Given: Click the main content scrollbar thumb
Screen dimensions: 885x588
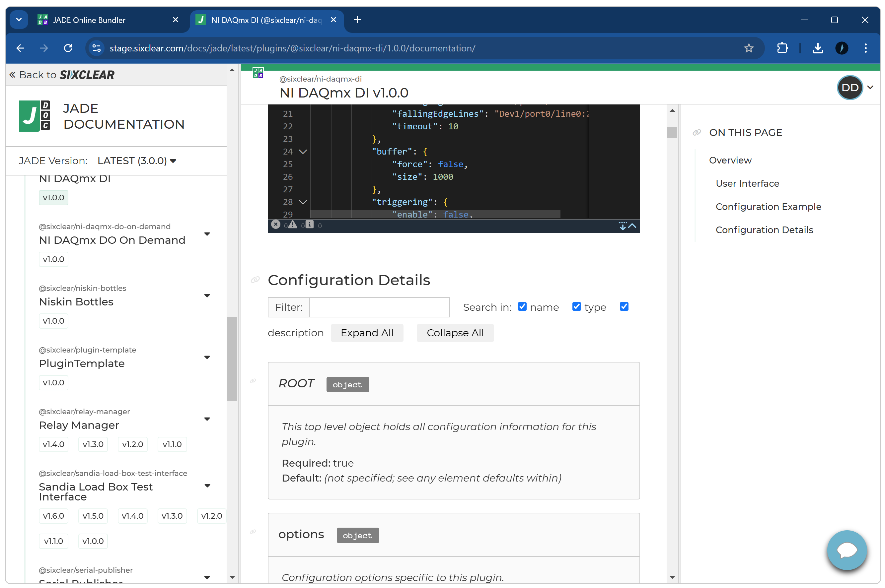Looking at the screenshot, I should [x=672, y=132].
